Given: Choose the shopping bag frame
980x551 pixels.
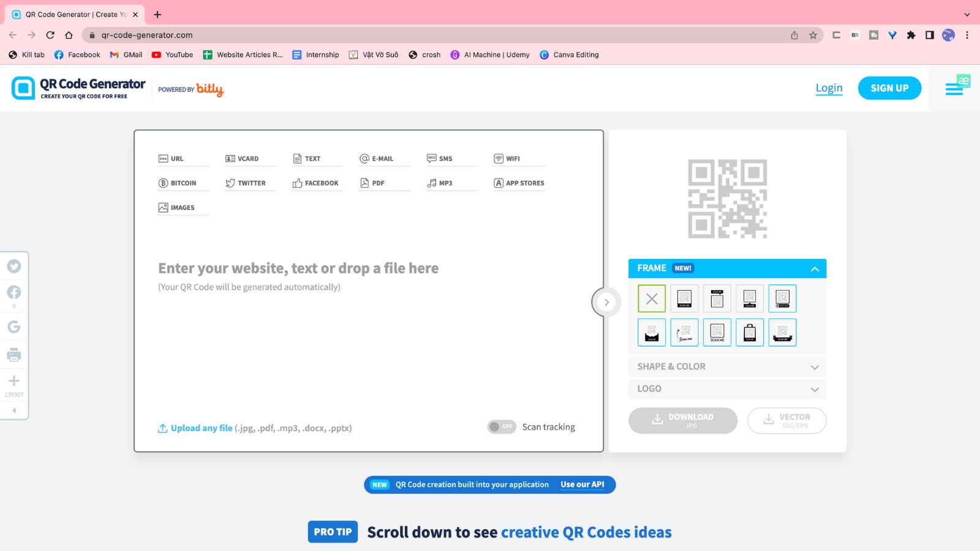Looking at the screenshot, I should [750, 332].
